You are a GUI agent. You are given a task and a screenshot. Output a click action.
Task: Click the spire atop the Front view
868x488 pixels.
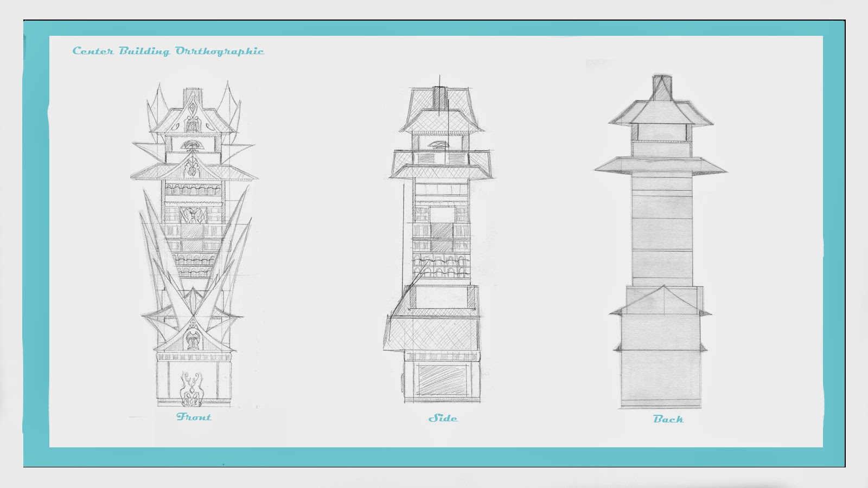193,92
